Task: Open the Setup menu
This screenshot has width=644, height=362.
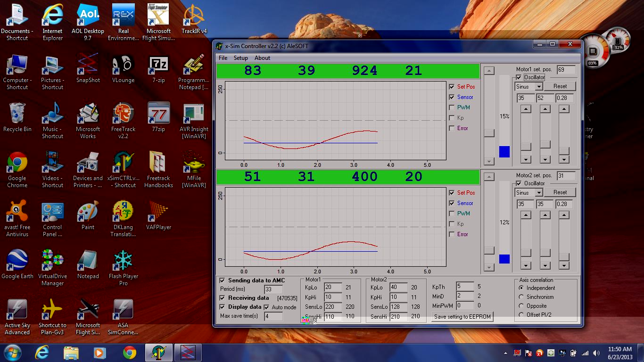Action: click(240, 58)
